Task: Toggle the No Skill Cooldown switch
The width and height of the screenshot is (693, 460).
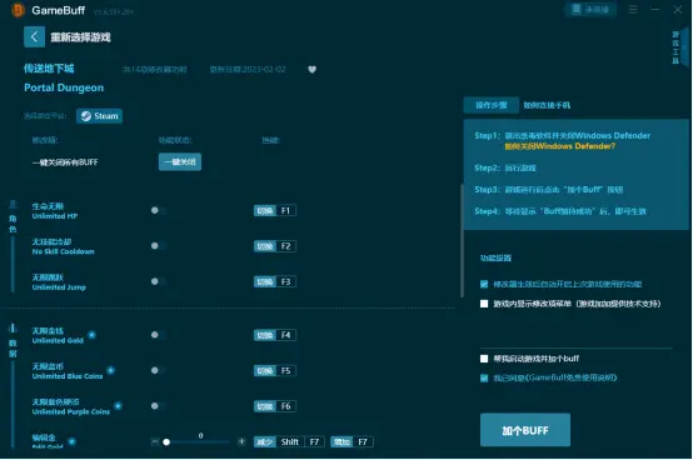Action: pos(158,246)
